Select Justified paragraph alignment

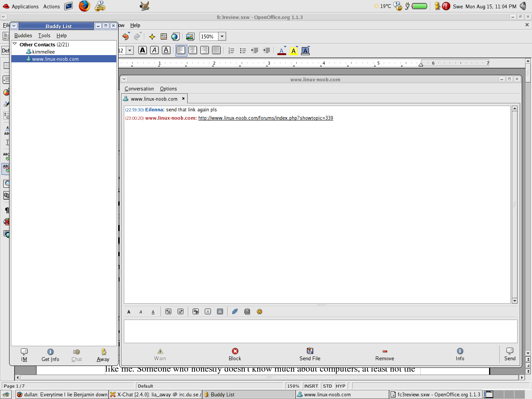pos(216,50)
